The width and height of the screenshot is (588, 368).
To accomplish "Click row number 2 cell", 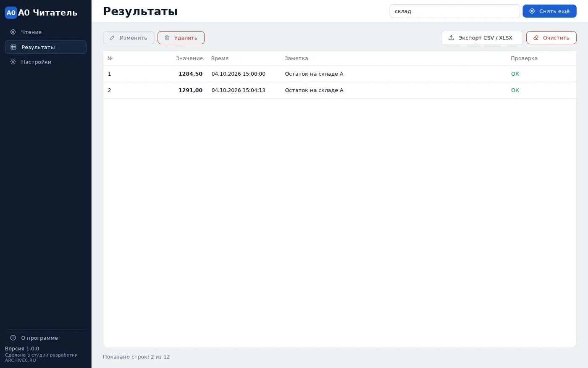I will click(x=109, y=90).
